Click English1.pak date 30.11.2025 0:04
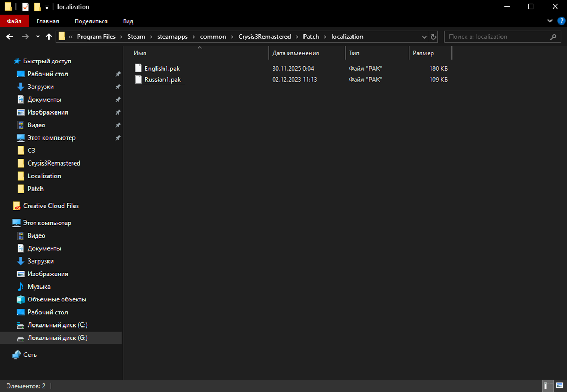Screen dimensions: 567x392 tap(293, 68)
